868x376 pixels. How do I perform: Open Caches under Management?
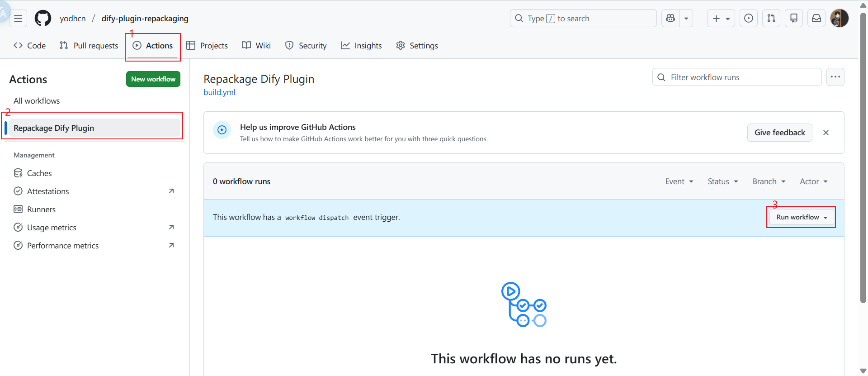tap(39, 173)
